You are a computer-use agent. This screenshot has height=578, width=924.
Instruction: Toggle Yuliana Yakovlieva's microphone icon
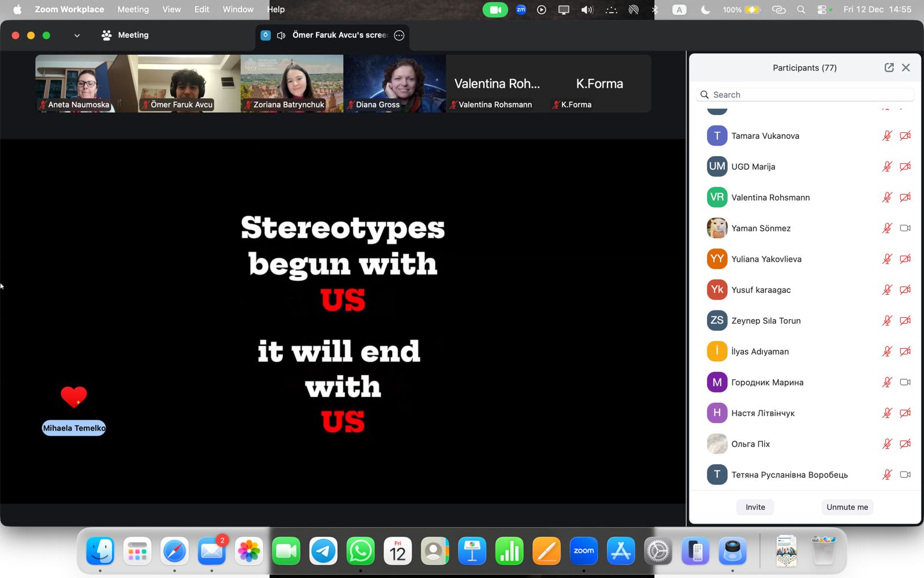click(x=887, y=259)
